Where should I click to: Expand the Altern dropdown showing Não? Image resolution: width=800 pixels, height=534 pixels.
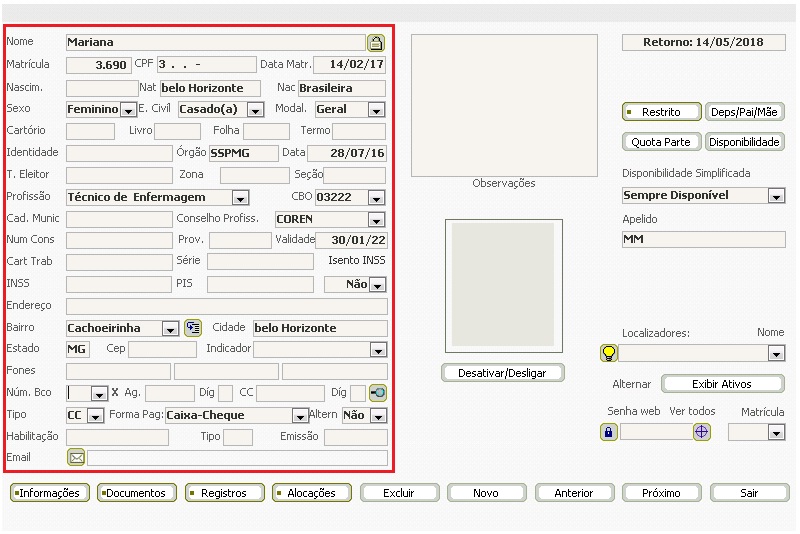378,416
